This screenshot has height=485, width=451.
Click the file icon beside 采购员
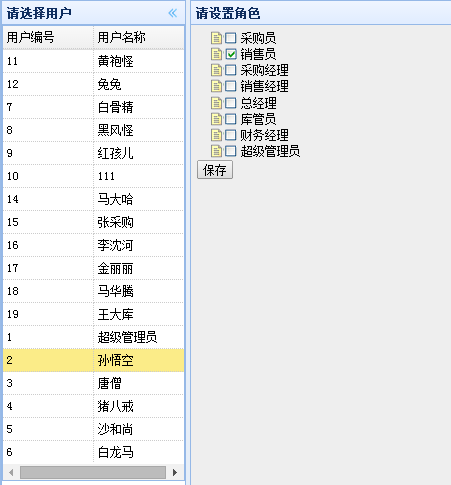click(x=216, y=38)
